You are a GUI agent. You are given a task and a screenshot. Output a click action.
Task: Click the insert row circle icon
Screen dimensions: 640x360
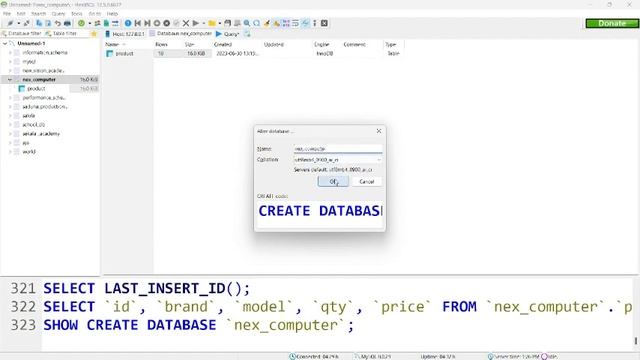(157, 23)
